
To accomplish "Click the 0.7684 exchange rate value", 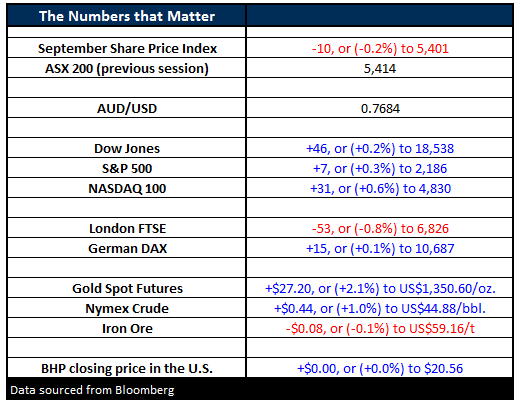I will click(x=380, y=108).
